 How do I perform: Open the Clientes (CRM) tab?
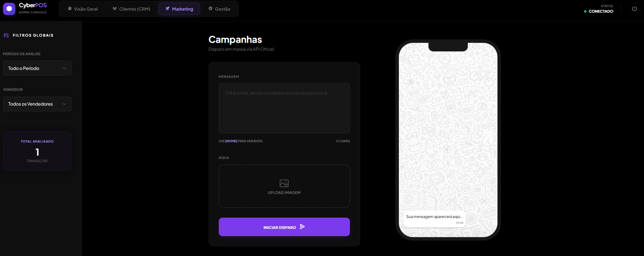click(x=131, y=9)
